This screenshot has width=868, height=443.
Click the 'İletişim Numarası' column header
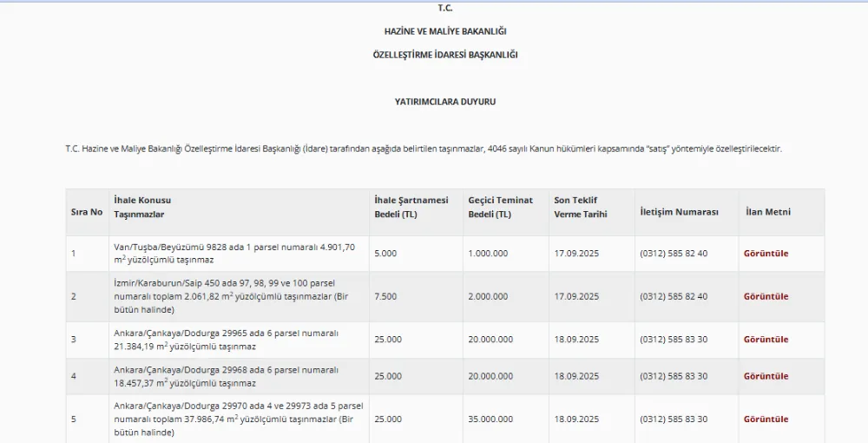[680, 212]
